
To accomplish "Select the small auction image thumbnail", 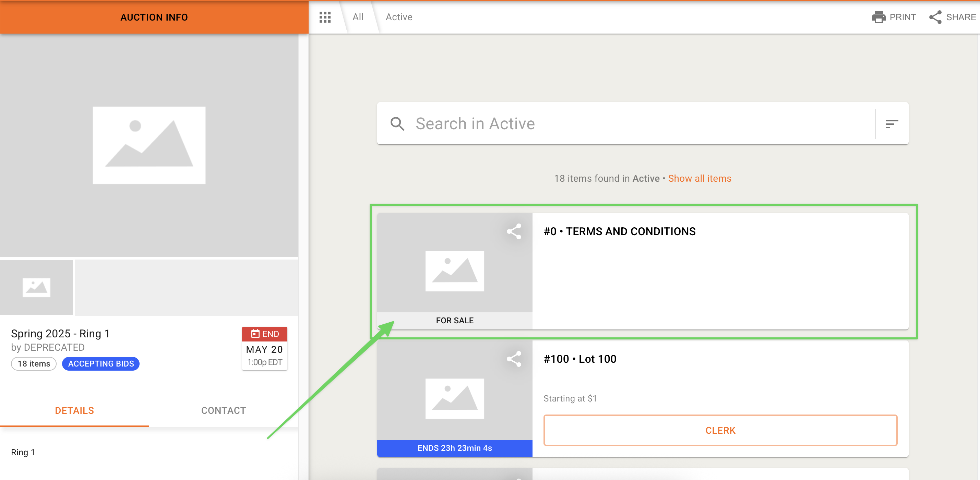I will point(37,288).
